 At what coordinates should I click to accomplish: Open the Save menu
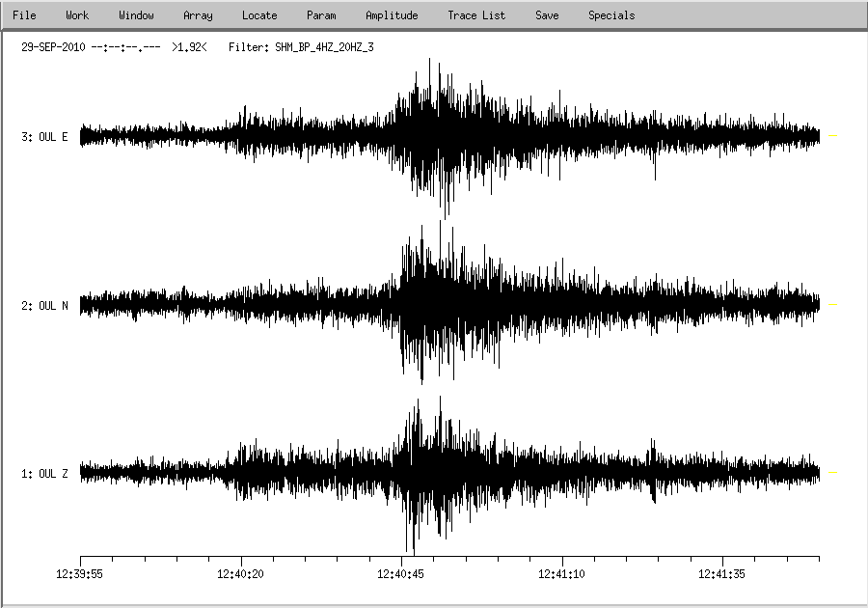click(547, 15)
